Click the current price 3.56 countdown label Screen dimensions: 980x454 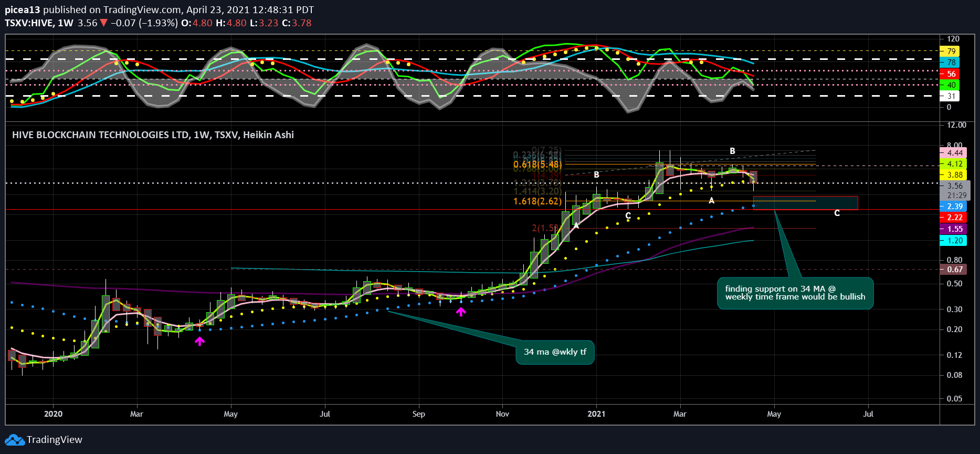(x=955, y=190)
